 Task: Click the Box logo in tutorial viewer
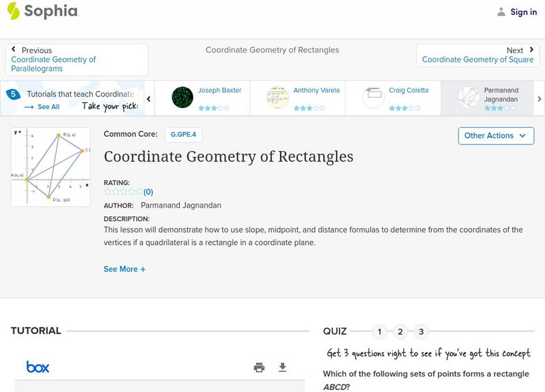[38, 367]
